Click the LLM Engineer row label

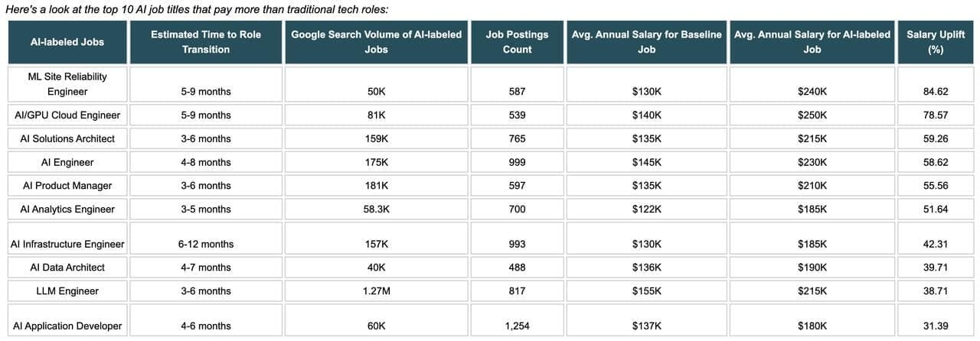pos(67,291)
